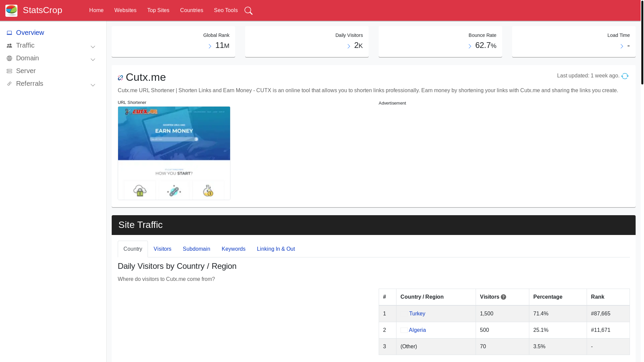
Task: Click Turkey rank #87,665 cell
Action: click(x=608, y=314)
